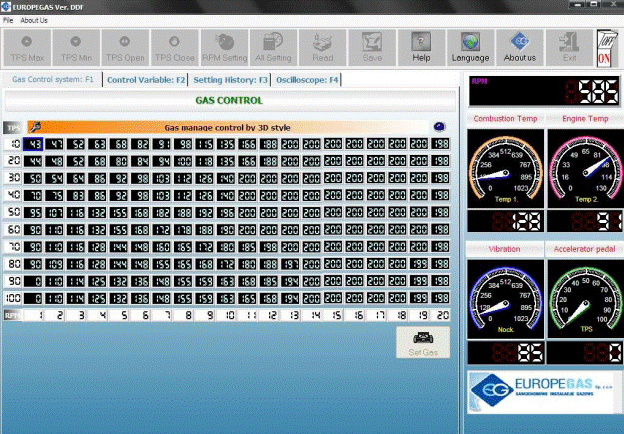Select the highlighted first cell in row 10
This screenshot has height=434, width=624.
coord(35,144)
